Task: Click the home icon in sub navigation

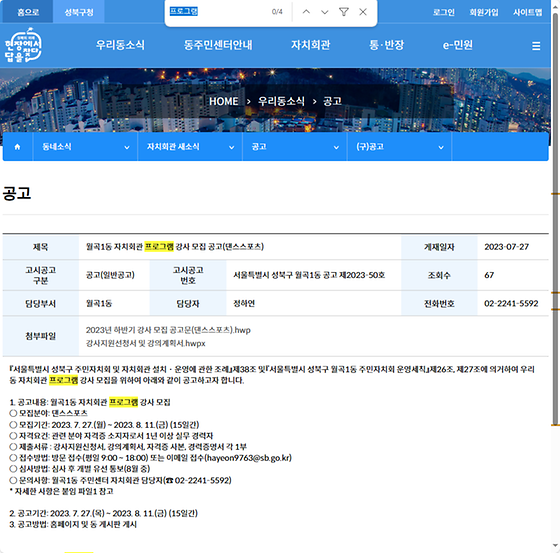Action: [17, 147]
